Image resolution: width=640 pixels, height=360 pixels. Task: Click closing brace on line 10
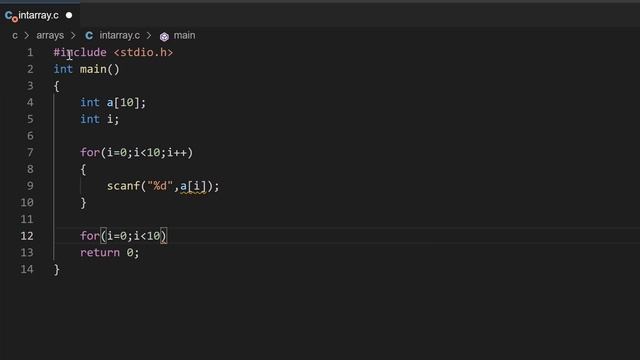click(83, 203)
